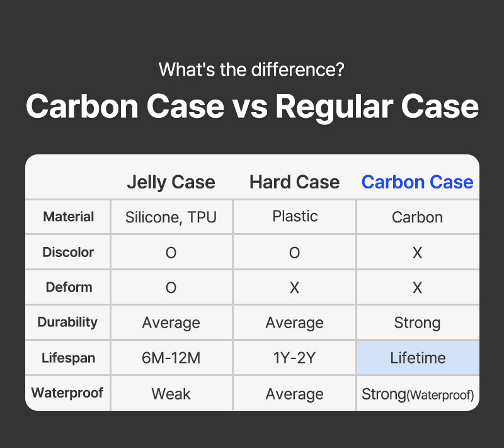Image resolution: width=504 pixels, height=448 pixels.
Task: Select the Jelly Case column header
Action: pos(171,183)
